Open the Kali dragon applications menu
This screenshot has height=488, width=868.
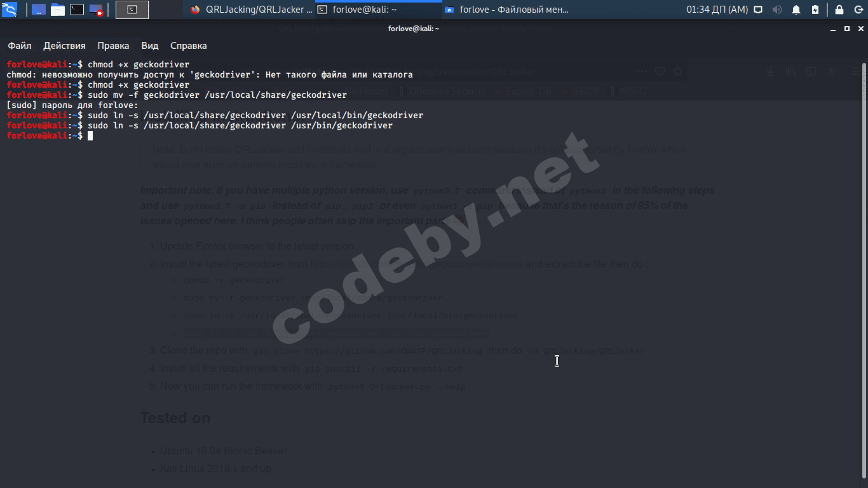pos(10,10)
